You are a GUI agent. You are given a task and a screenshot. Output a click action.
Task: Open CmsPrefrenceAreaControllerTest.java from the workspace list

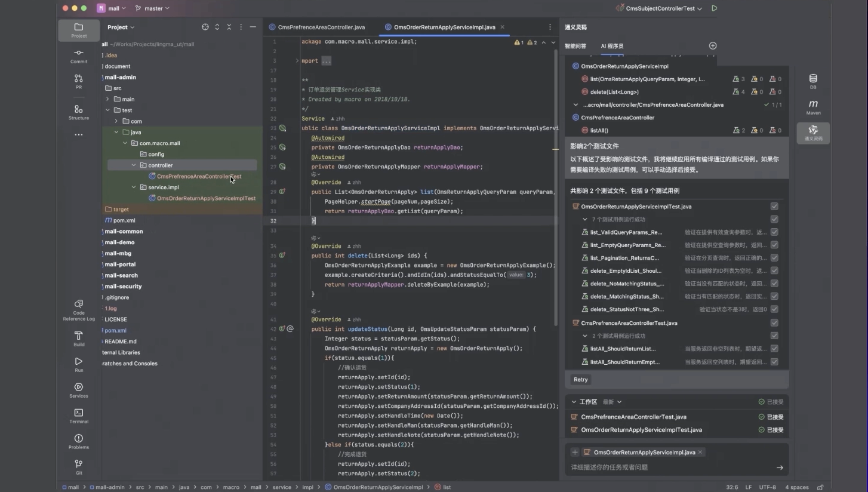pos(633,417)
